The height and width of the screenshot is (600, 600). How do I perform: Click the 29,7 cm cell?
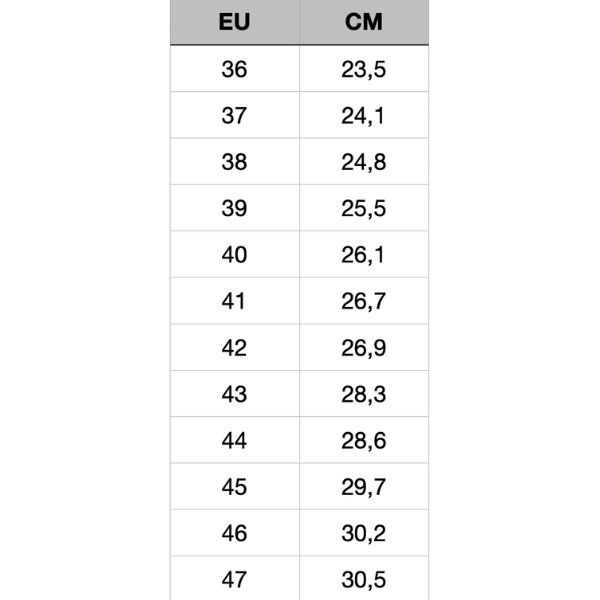coord(364,487)
